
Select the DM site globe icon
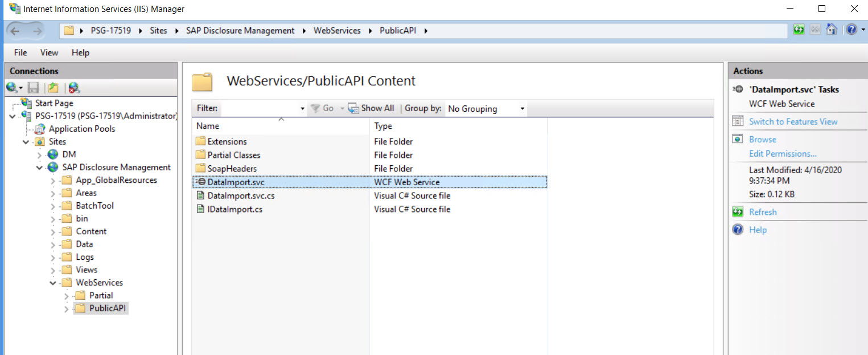53,154
